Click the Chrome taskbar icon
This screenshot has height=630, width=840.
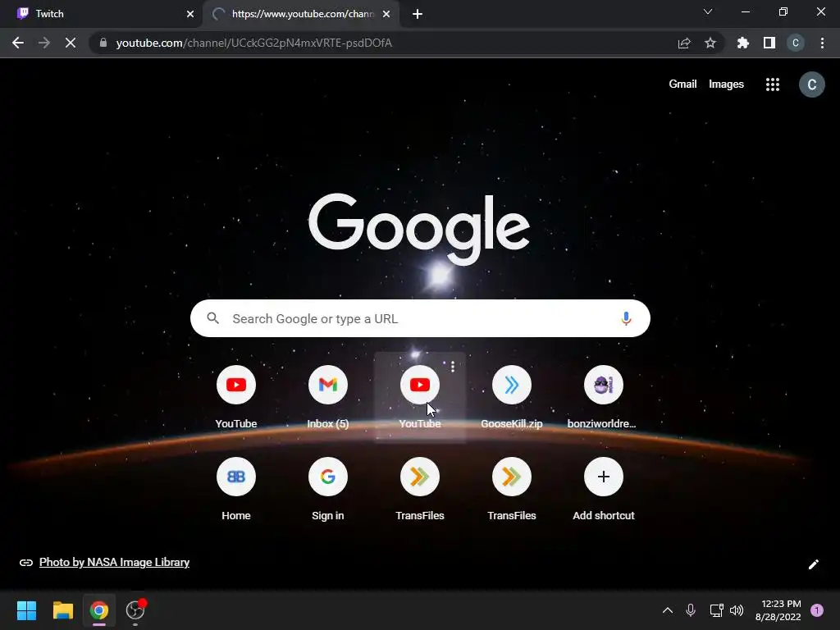(x=99, y=610)
